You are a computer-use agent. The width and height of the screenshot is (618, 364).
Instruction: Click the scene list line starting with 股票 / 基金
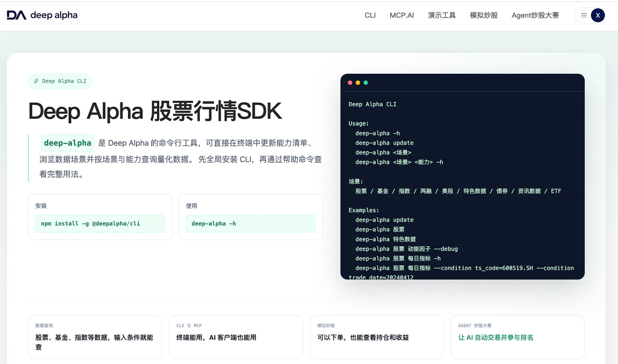458,191
